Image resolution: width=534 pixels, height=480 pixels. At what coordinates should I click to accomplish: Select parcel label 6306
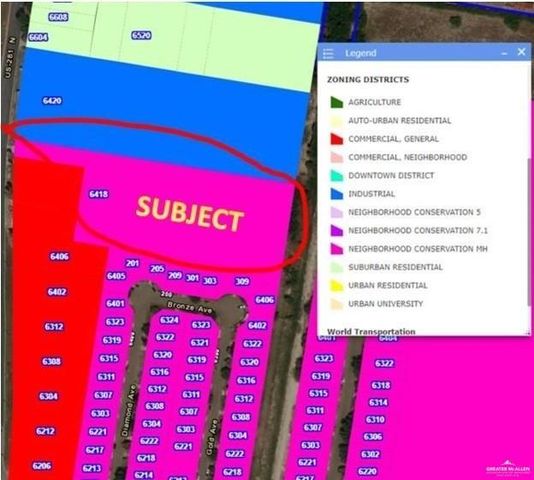(x=373, y=437)
